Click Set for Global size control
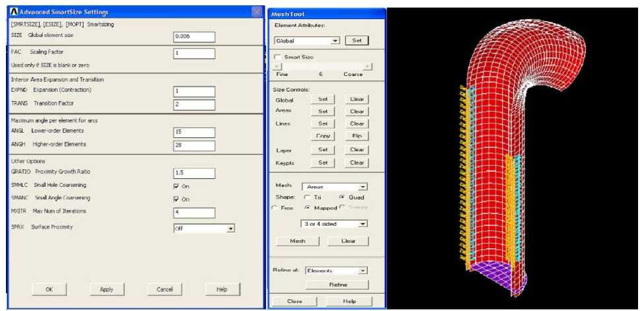This screenshot has height=311, width=644. 323,100
